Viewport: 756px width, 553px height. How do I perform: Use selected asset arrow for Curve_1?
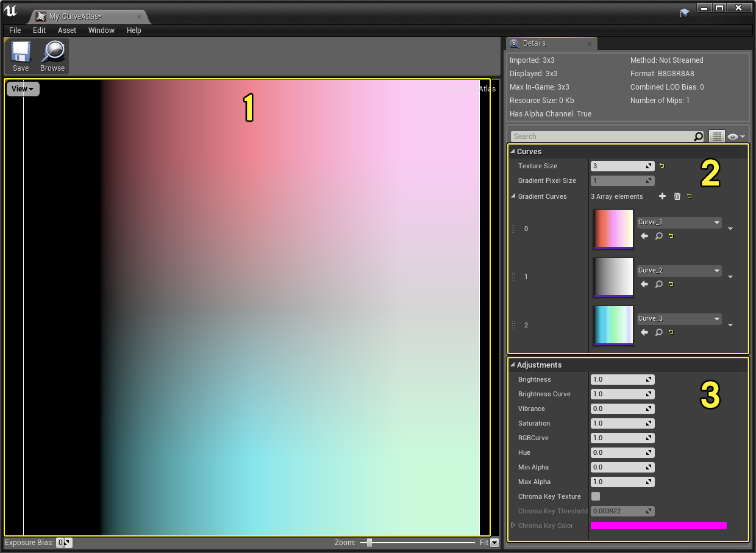pos(644,236)
